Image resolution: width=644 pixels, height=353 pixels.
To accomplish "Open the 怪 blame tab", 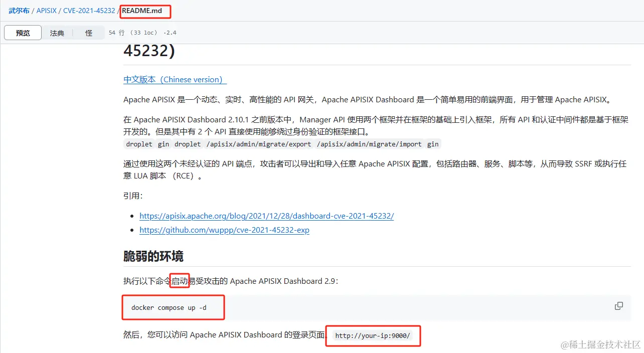I will click(x=89, y=33).
